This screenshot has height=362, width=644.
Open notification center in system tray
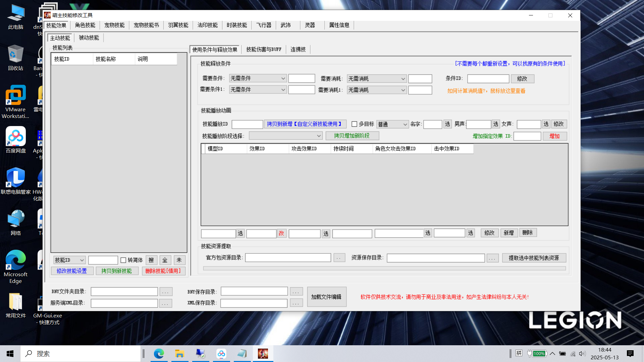[630, 354]
